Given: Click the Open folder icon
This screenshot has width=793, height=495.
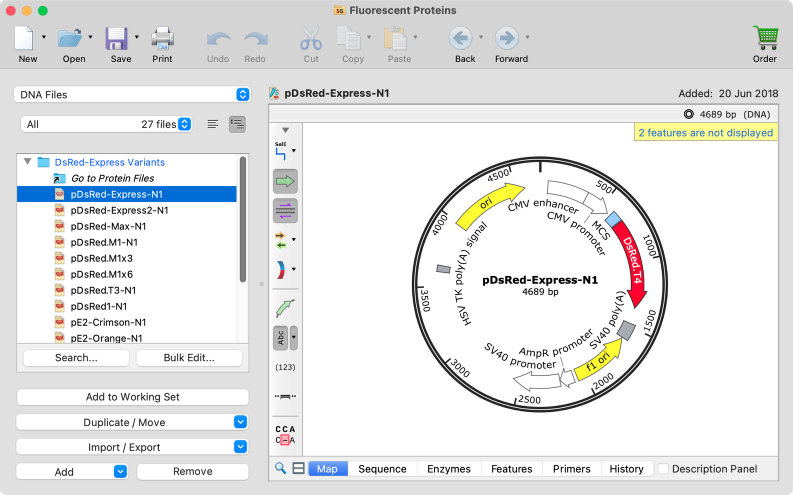Looking at the screenshot, I should pos(70,38).
